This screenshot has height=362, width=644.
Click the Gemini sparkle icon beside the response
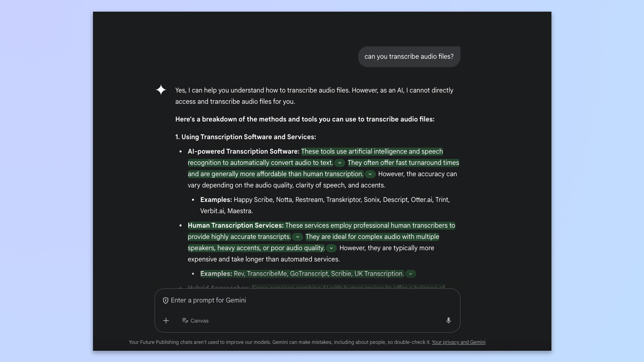161,90
